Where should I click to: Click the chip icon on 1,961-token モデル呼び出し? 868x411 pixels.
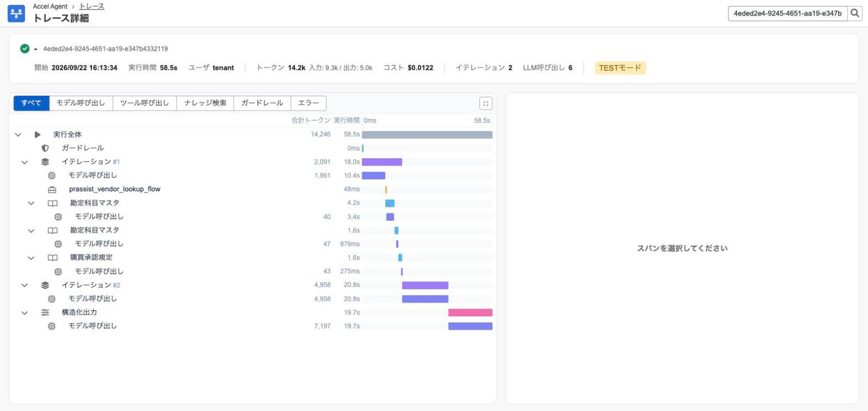tap(51, 175)
